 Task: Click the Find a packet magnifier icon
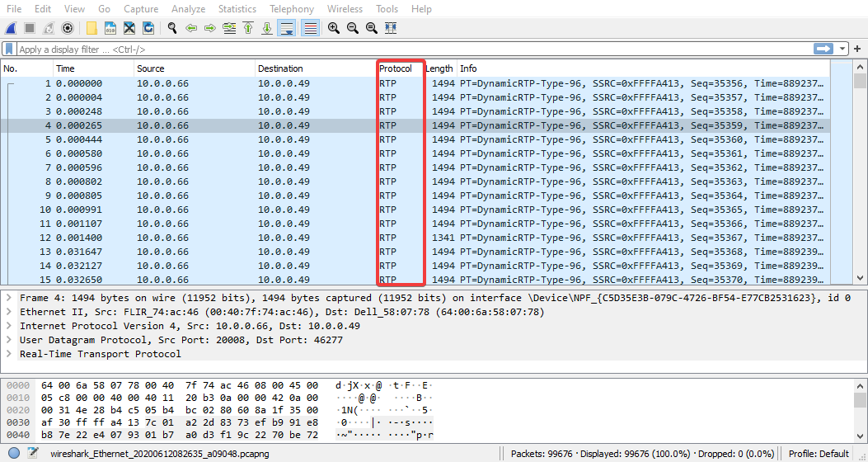pyautogui.click(x=172, y=28)
